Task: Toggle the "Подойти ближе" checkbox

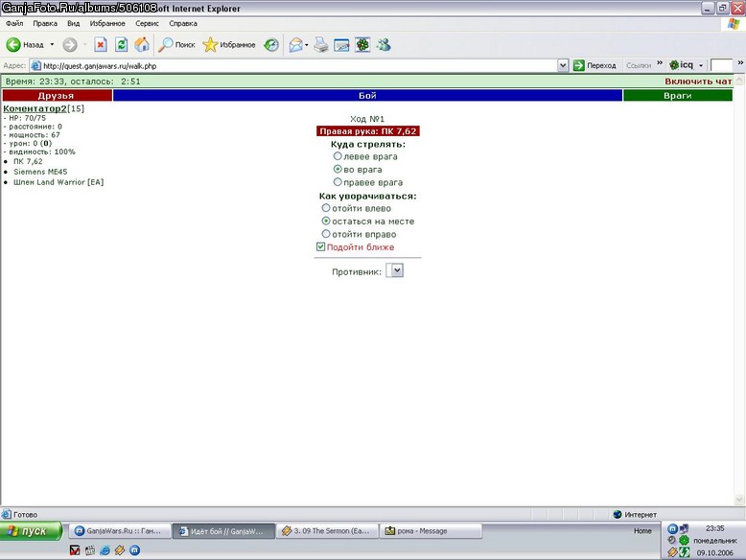Action: pos(320,246)
